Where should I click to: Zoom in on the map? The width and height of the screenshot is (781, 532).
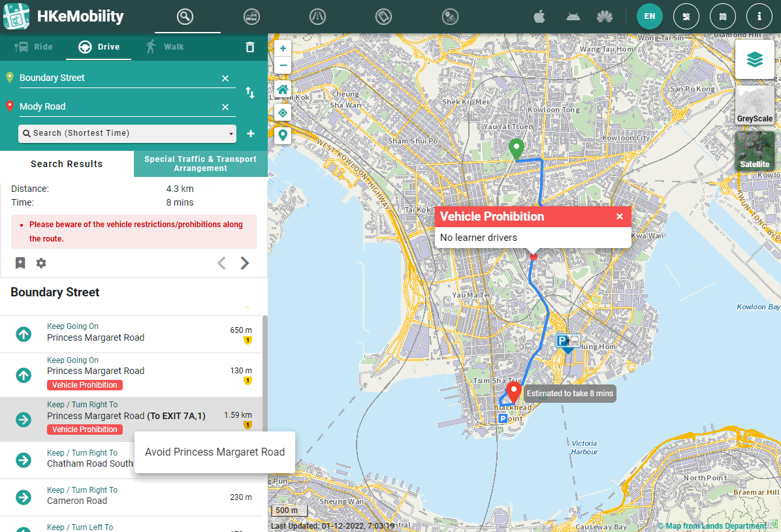(283, 48)
